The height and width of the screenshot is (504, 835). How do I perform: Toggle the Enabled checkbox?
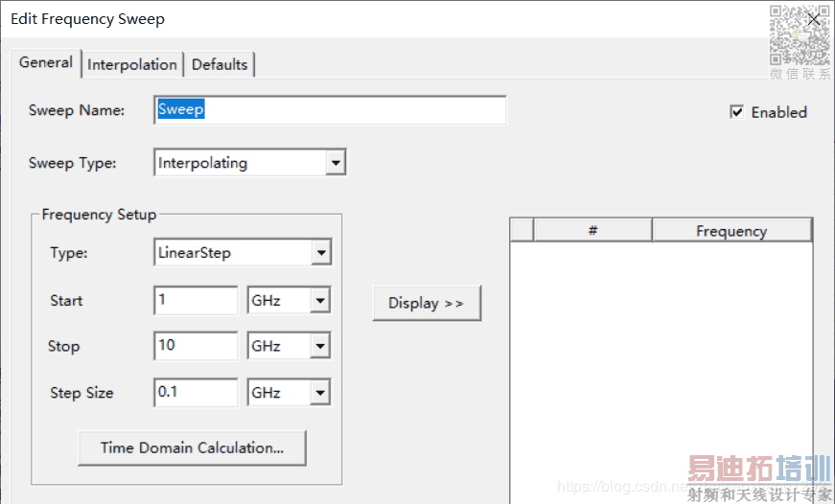click(x=737, y=112)
